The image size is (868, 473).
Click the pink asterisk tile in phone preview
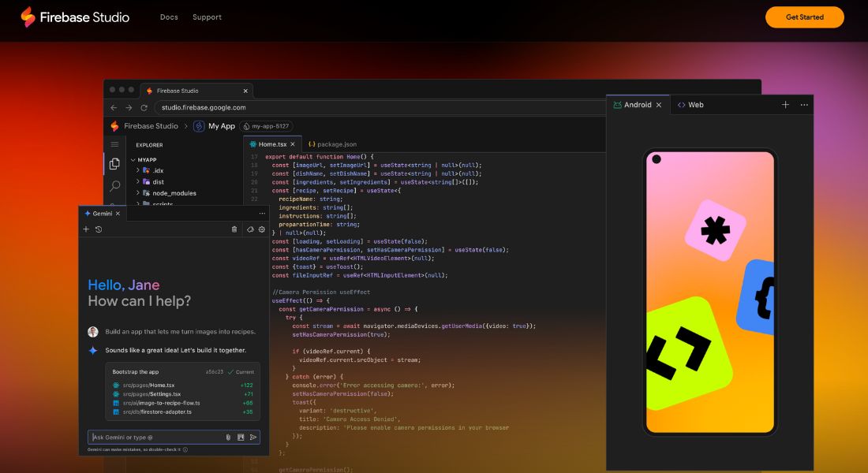[x=715, y=230]
